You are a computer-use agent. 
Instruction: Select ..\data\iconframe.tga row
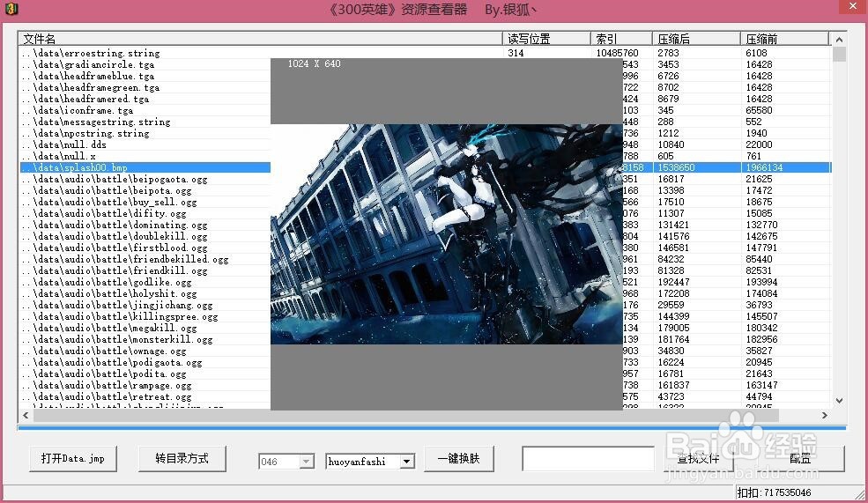tap(145, 110)
